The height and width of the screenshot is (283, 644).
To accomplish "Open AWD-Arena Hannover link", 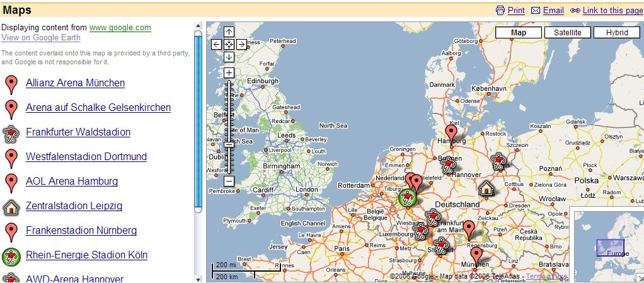I will [x=75, y=279].
